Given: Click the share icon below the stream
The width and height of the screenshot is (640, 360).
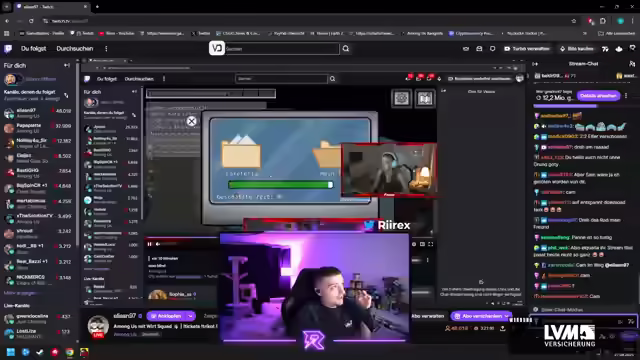Looking at the screenshot, I should point(502,328).
